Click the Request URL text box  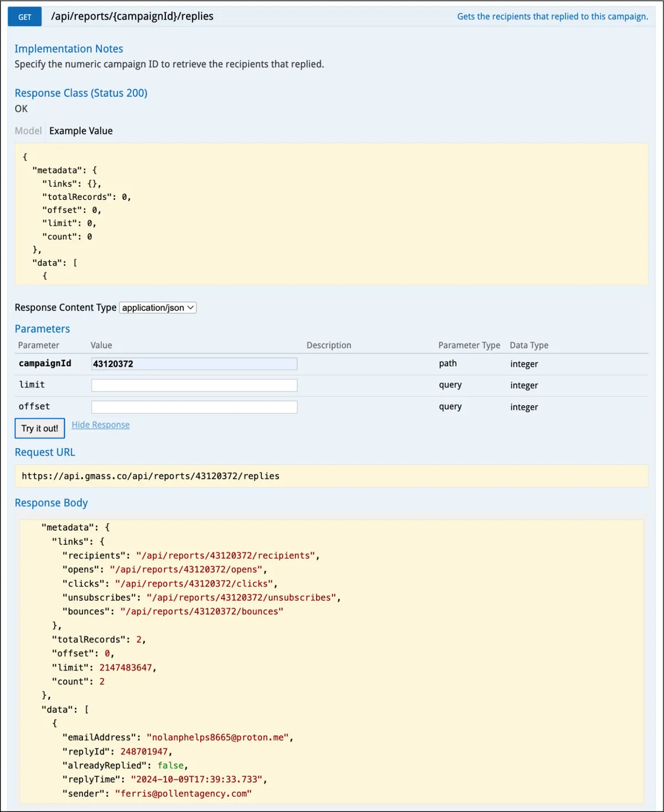point(331,476)
